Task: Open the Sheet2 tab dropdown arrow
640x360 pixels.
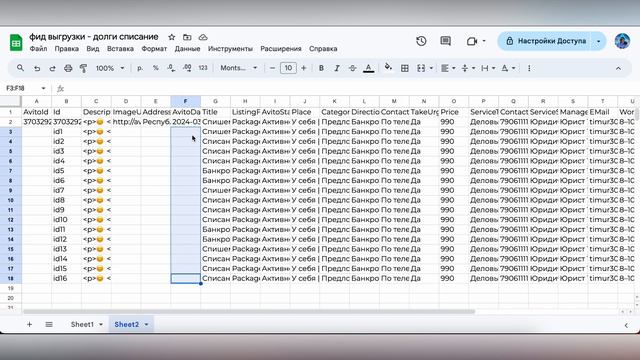Action: (146, 324)
